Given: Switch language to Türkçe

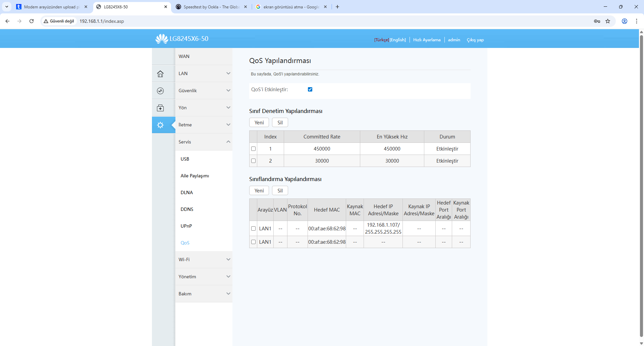Looking at the screenshot, I should coord(382,40).
